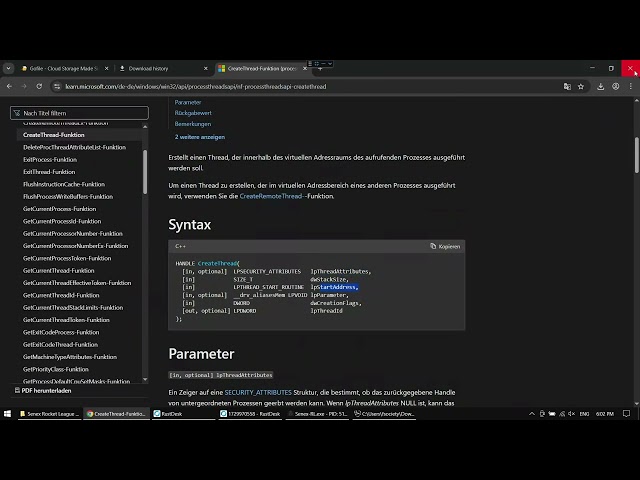The image size is (640, 480).
Task: Open GetExitCodeThread-Funktion in sidebar
Action: pos(60,344)
